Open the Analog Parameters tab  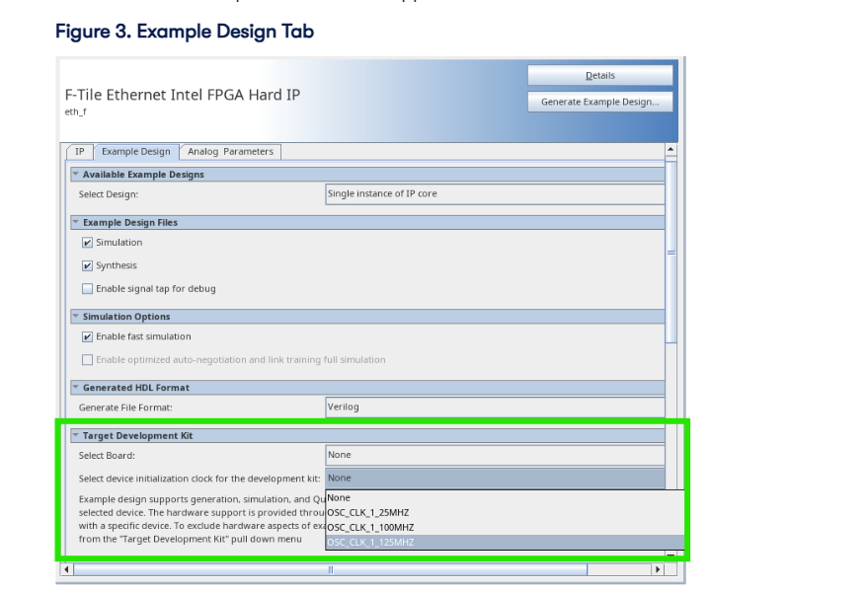230,152
